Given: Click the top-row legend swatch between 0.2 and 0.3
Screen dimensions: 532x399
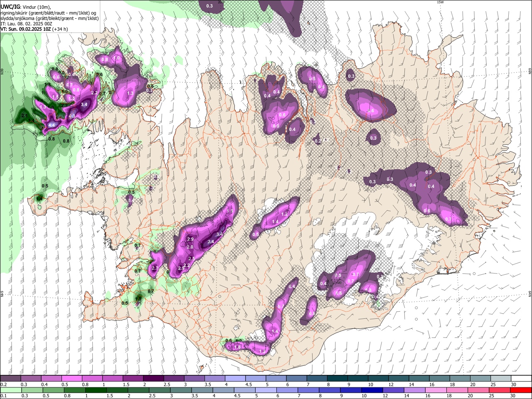Looking at the screenshot, I should [x=10, y=378].
